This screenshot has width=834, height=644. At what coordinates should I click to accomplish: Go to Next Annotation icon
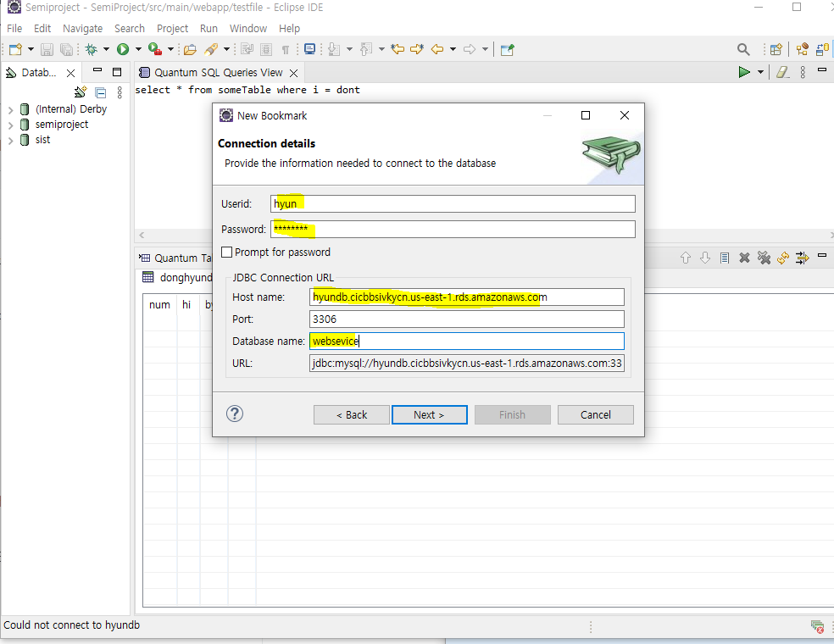334,49
